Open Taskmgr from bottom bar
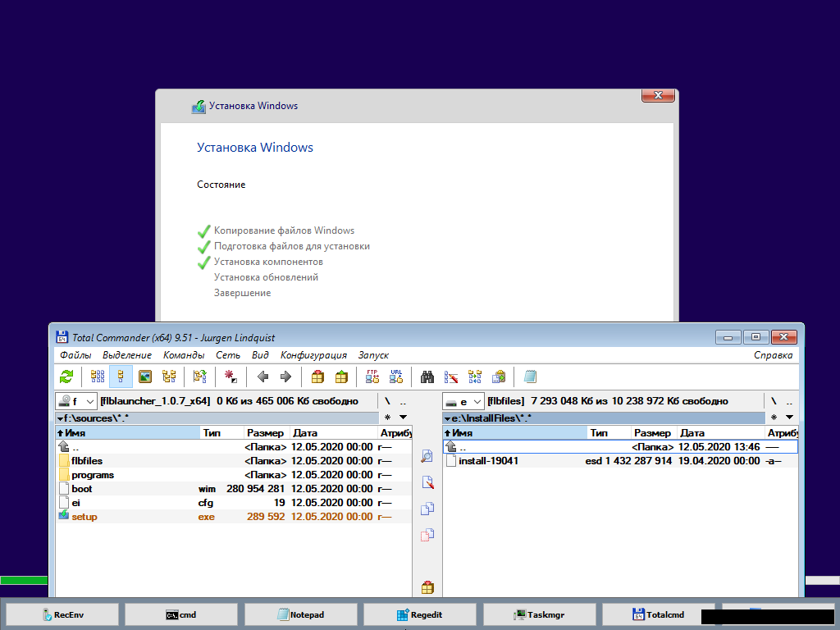840x630 pixels. pos(540,615)
